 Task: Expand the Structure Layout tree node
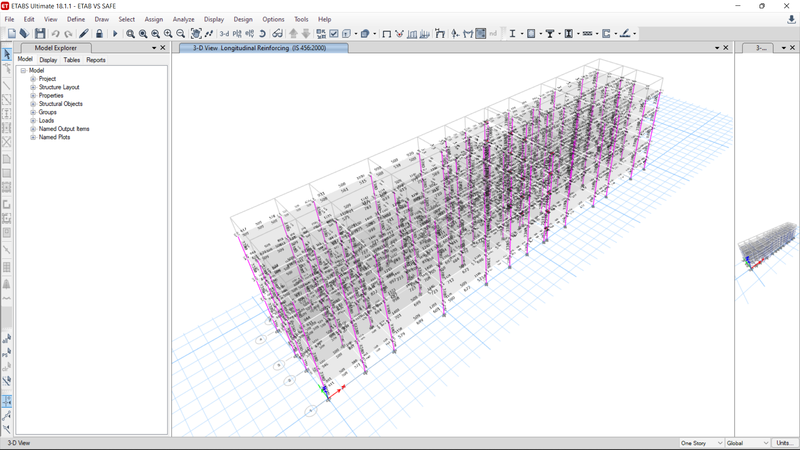pos(33,87)
